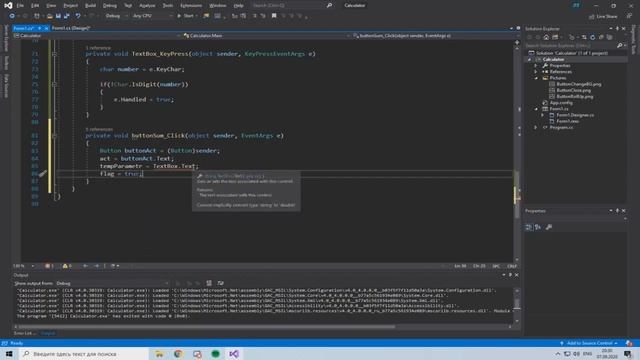Click the Navigate Backward toolbar button

[x=12, y=16]
